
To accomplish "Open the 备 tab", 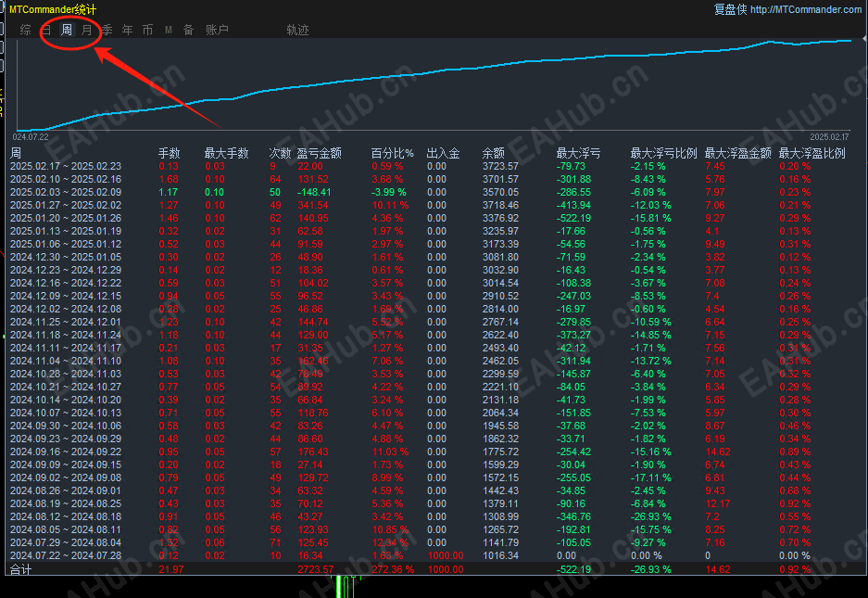I will point(188,30).
